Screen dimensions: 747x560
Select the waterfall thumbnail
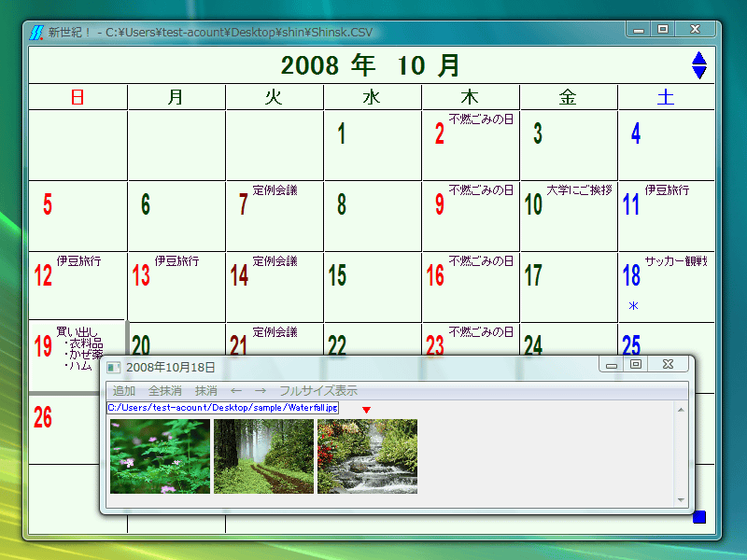click(367, 456)
